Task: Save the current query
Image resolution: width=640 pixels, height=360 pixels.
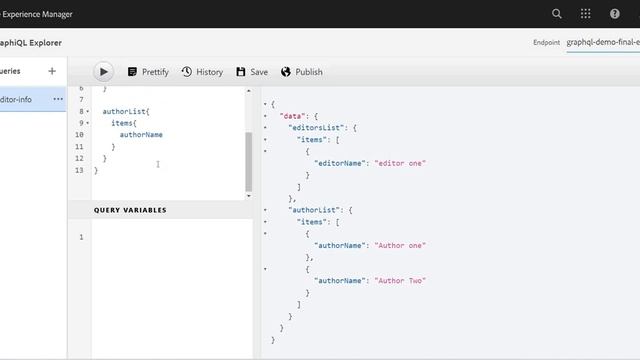Action: (x=252, y=72)
